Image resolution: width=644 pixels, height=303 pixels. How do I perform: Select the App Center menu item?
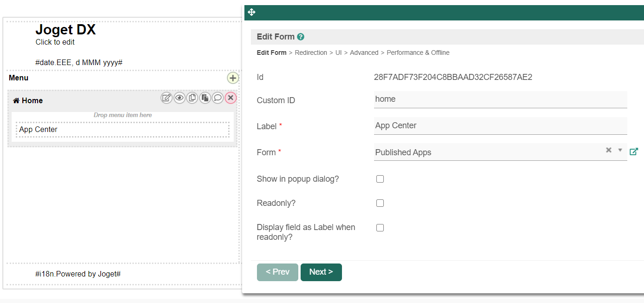(x=123, y=130)
